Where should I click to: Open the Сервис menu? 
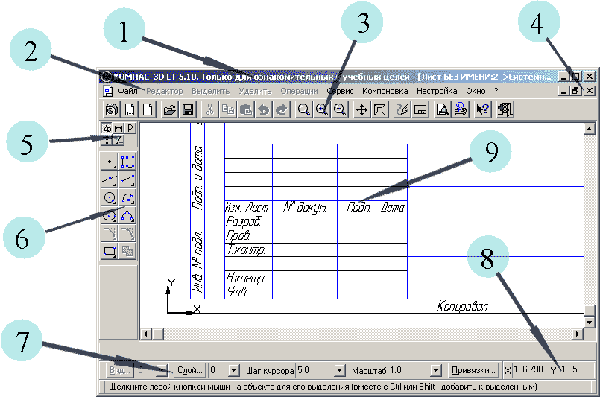tap(340, 91)
